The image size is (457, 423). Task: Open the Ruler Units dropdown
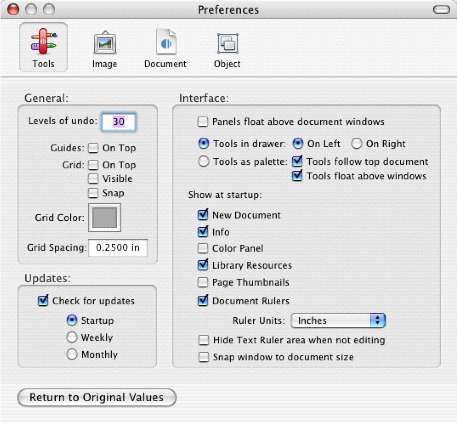point(338,321)
